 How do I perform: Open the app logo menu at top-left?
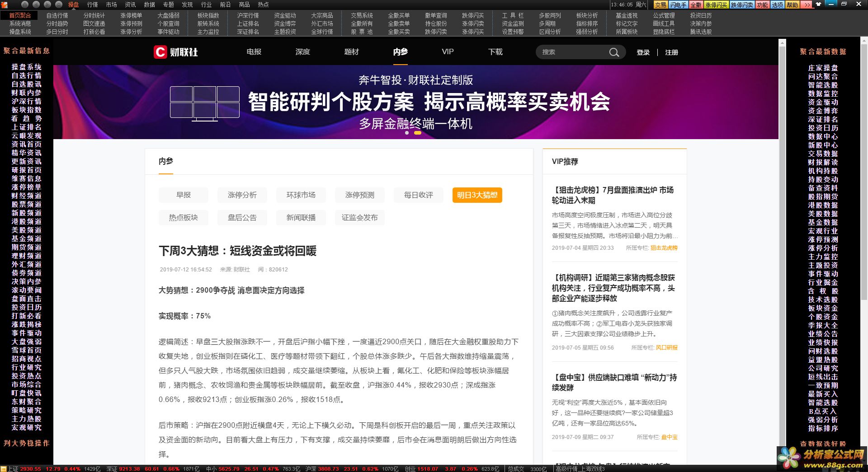coord(5,5)
